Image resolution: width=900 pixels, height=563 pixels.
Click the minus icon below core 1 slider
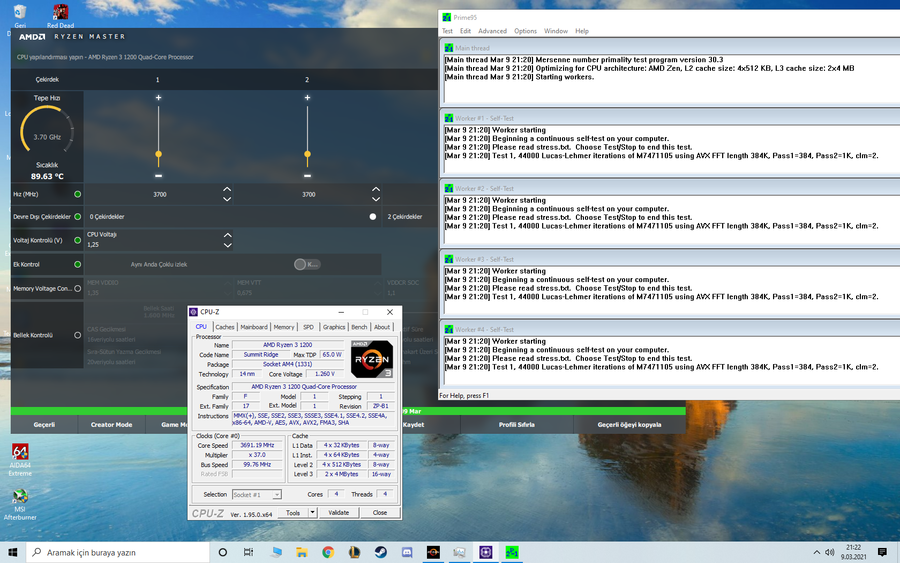pos(158,176)
